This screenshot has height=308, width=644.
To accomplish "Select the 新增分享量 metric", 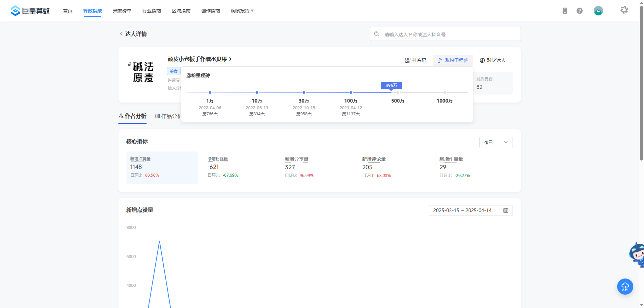I will [x=299, y=167].
